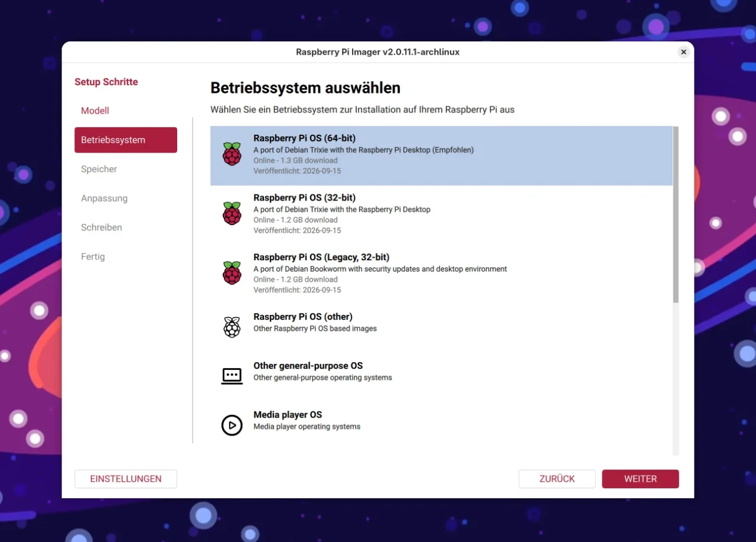Open EINSTELLUNGEN

tap(126, 479)
